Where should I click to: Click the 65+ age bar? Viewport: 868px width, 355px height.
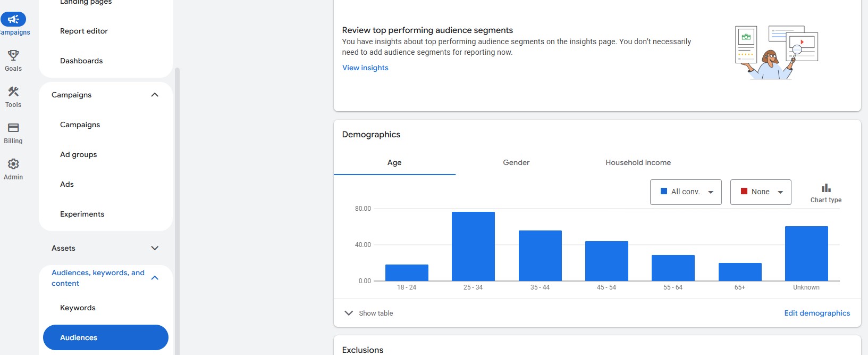click(x=740, y=272)
